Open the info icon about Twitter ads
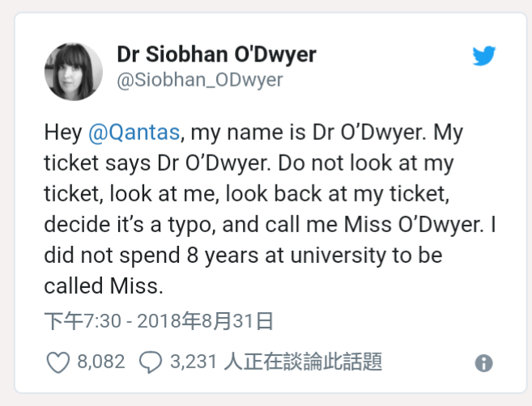The image size is (532, 406). coord(483,363)
